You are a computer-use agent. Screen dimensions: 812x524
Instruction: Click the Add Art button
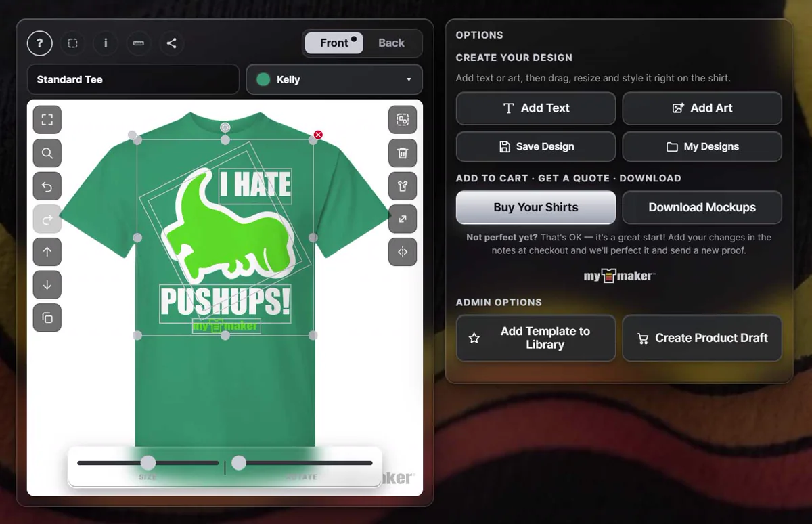pos(702,108)
